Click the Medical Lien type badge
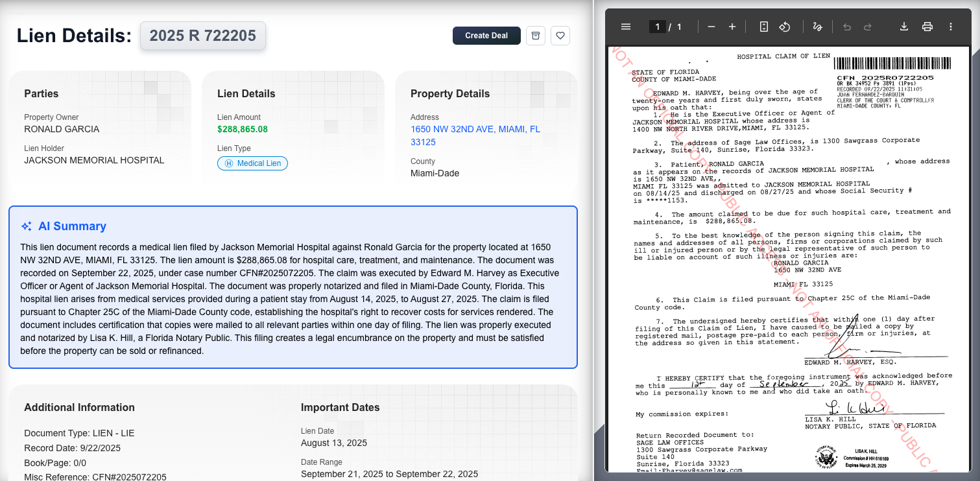The height and width of the screenshot is (481, 980). (252, 163)
